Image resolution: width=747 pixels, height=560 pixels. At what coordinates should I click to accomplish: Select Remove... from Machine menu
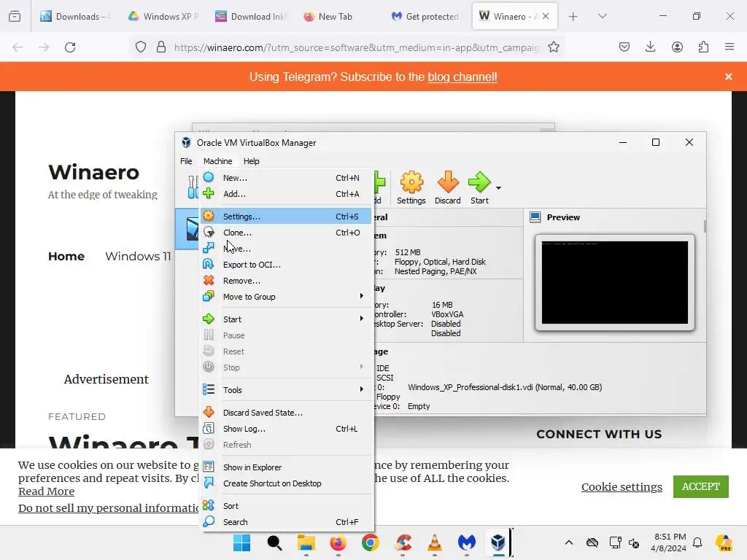(x=286, y=281)
